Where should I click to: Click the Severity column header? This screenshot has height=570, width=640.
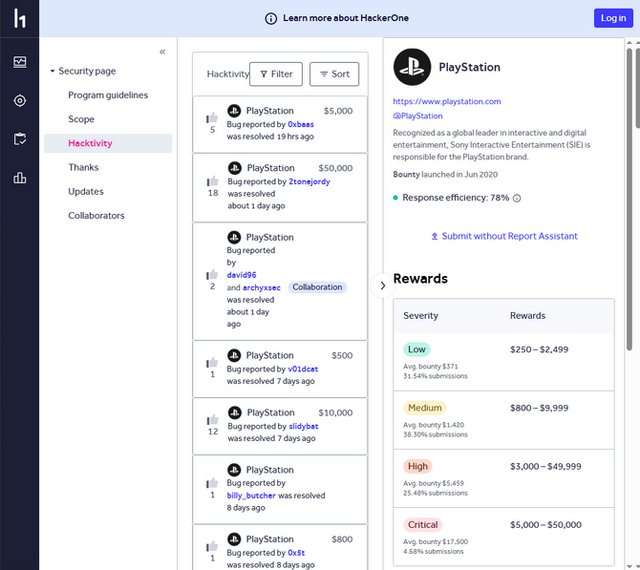pos(421,316)
